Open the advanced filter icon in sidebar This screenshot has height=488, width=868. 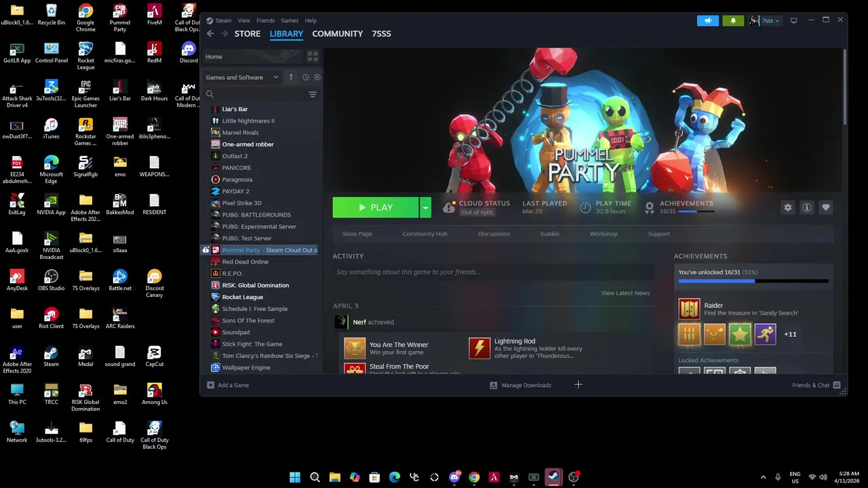point(313,94)
